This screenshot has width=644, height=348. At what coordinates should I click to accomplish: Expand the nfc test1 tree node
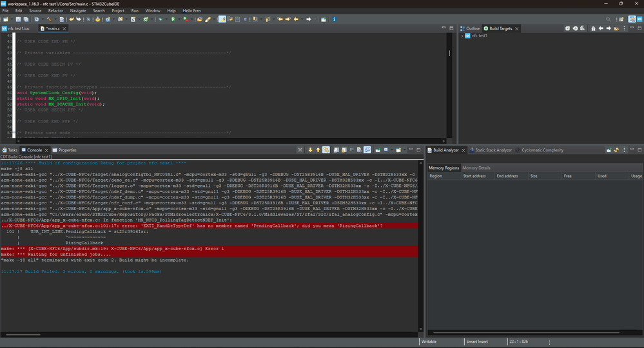click(x=462, y=35)
